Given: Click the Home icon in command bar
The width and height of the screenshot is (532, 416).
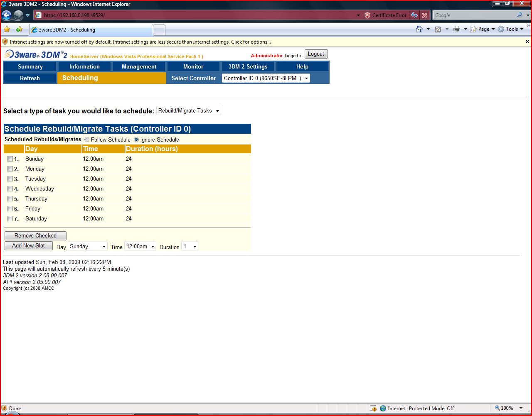Looking at the screenshot, I should [419, 29].
